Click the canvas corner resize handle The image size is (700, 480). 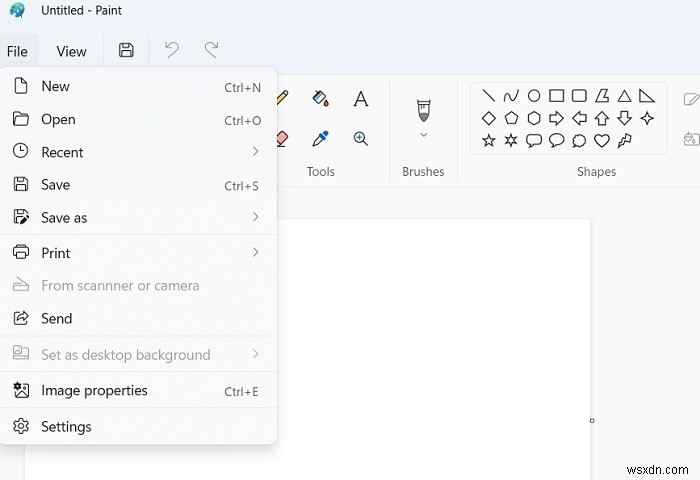click(x=592, y=421)
